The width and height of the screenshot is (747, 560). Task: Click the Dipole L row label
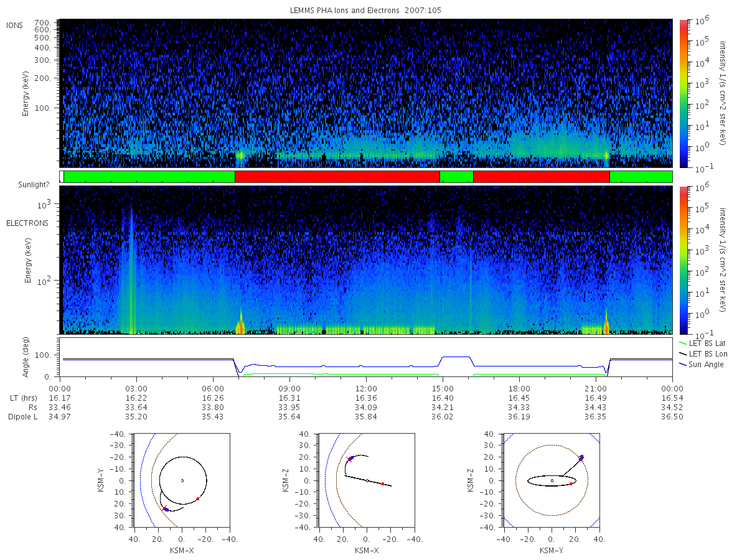pyautogui.click(x=22, y=417)
